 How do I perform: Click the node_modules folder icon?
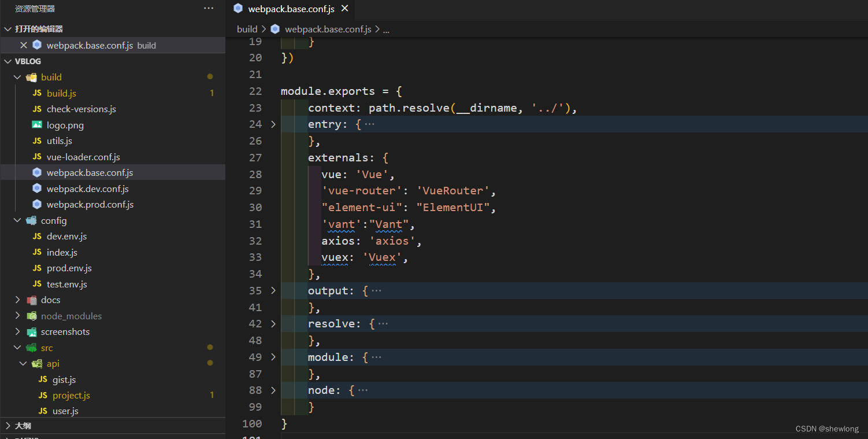pos(32,316)
